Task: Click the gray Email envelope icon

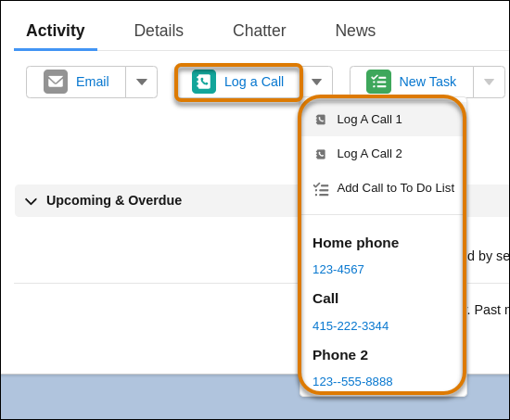Action: [x=56, y=82]
